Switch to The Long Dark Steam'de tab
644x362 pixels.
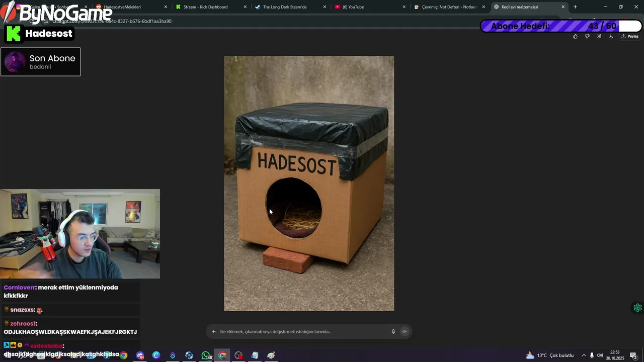[290, 7]
